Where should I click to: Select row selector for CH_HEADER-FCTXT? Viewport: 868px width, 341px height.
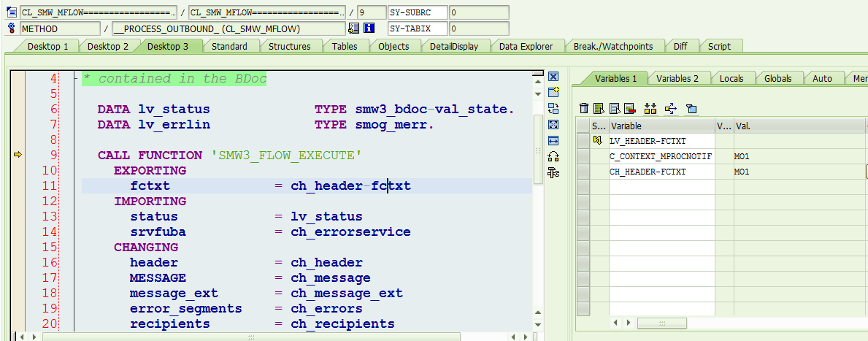[583, 172]
